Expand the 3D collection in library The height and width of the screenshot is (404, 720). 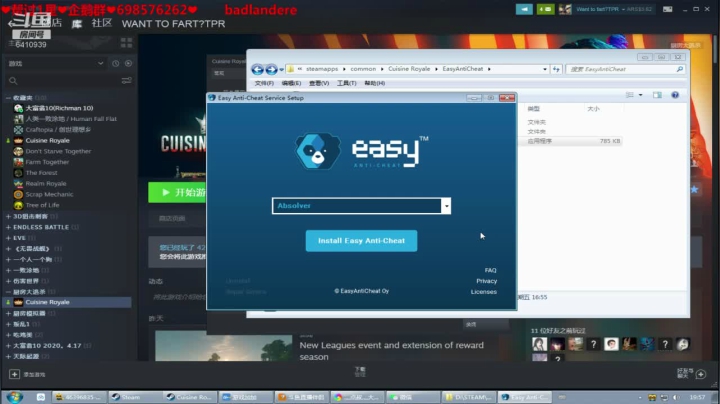[x=8, y=216]
